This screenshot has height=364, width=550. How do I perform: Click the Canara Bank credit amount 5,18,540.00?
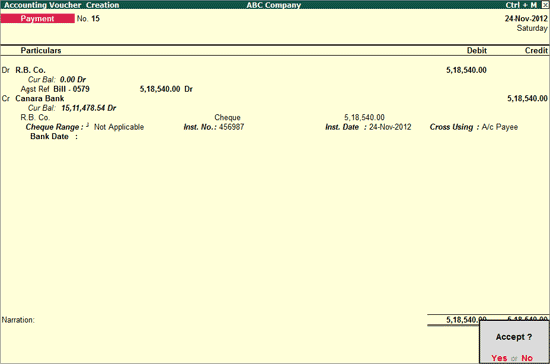coord(527,99)
